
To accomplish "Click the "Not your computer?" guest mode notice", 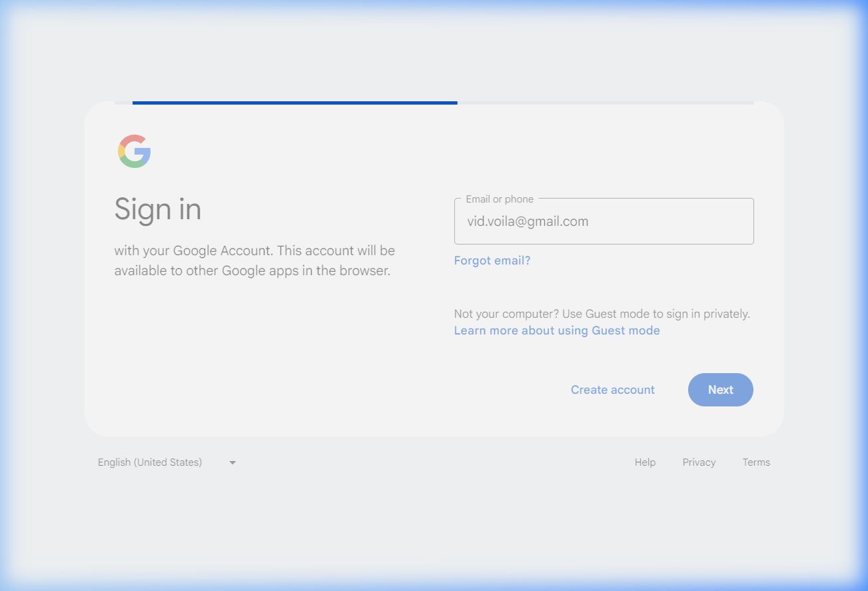I will pyautogui.click(x=601, y=314).
